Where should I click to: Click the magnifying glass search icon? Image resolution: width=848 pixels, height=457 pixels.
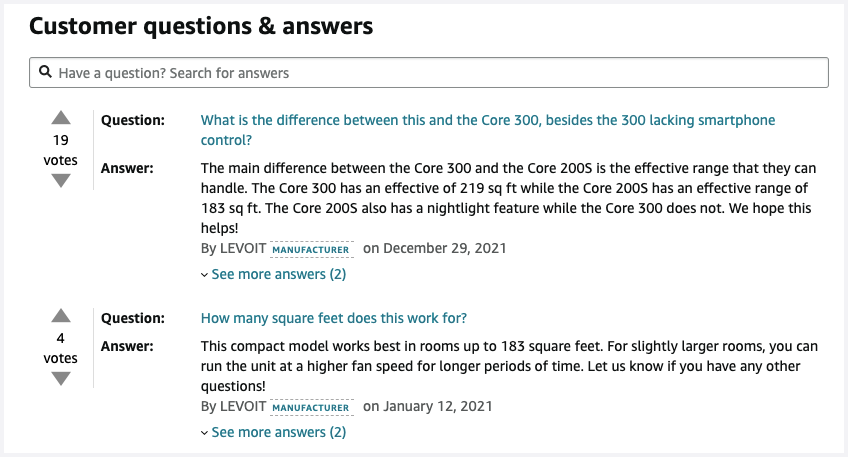(46, 73)
